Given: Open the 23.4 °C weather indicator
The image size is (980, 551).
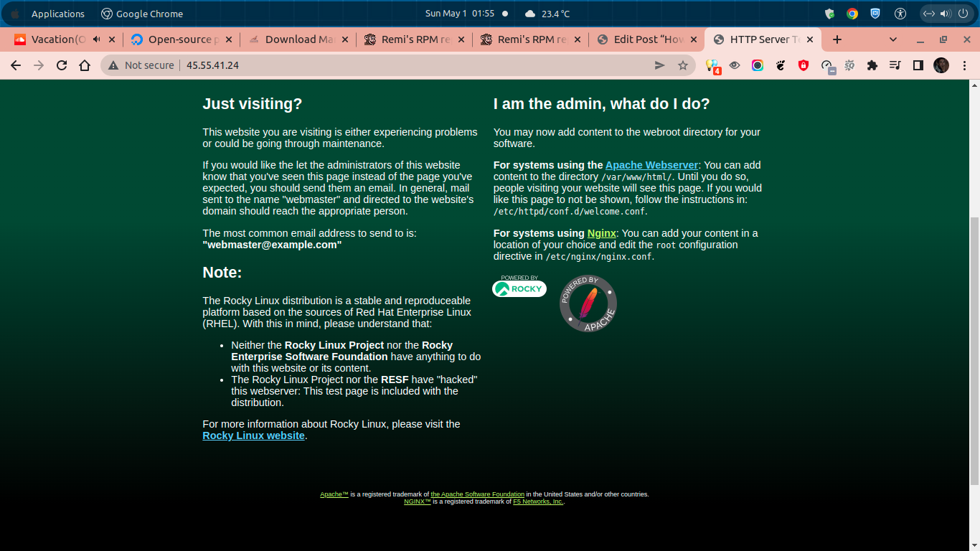Looking at the screenshot, I should pos(547,14).
